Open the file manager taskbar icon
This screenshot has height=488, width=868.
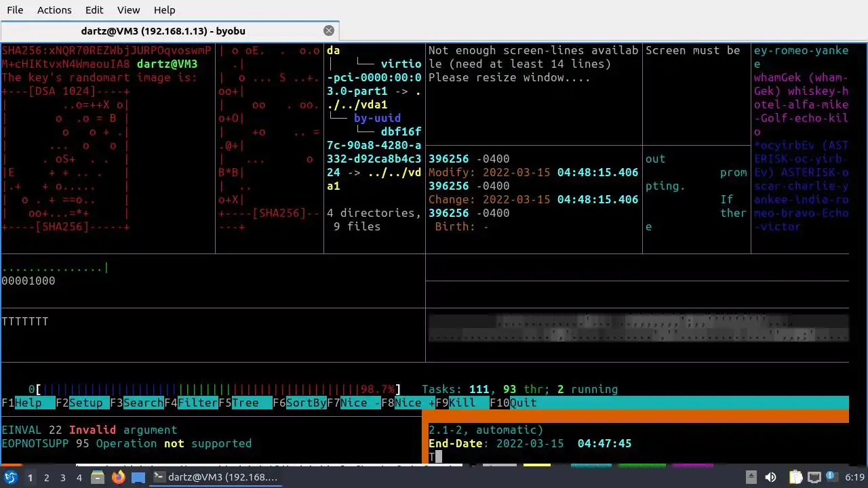tap(98, 477)
